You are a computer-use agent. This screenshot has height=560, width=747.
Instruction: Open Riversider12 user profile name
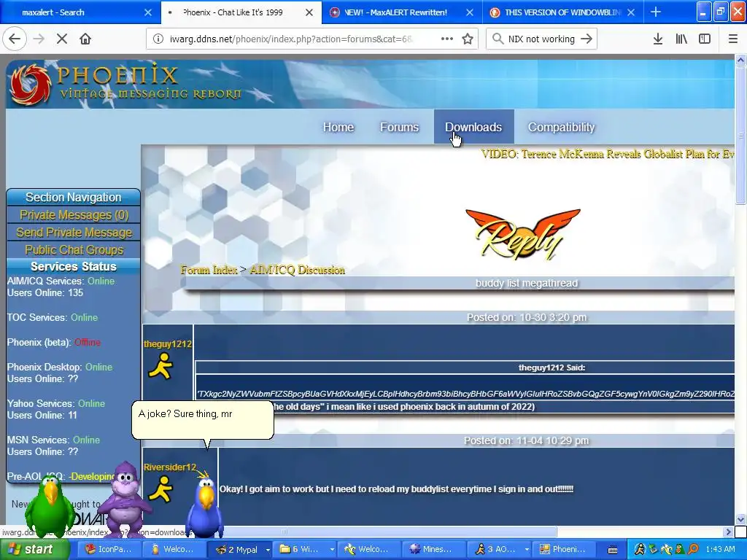coord(169,467)
